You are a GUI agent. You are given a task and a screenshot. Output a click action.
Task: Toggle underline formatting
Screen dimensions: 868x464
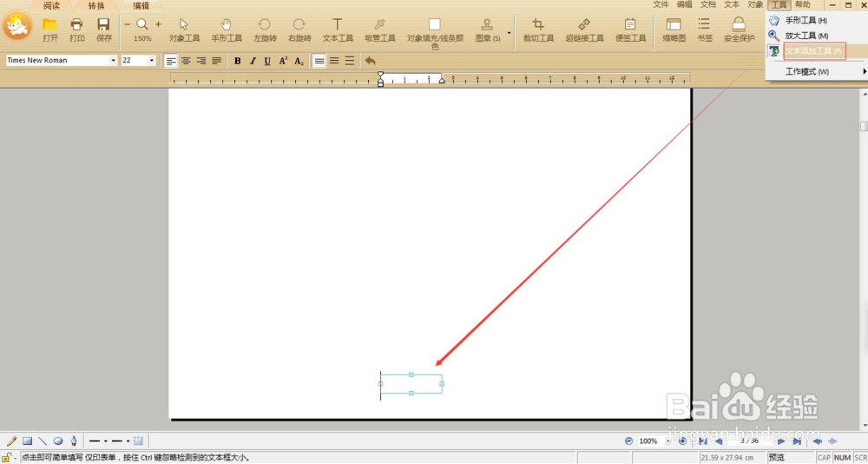(x=268, y=61)
